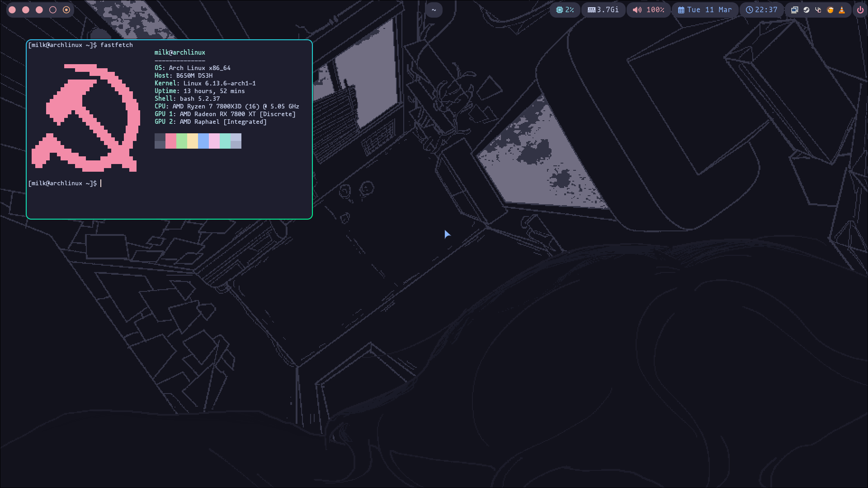Open the Steam tray icon
The image size is (868, 488).
click(x=806, y=10)
